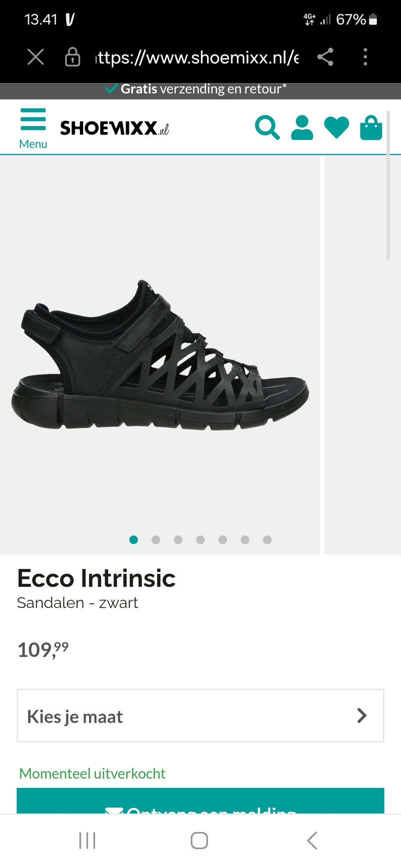Screen dimensions: 401x868
Task: Open browser three-dot options menu
Action: pyautogui.click(x=365, y=57)
